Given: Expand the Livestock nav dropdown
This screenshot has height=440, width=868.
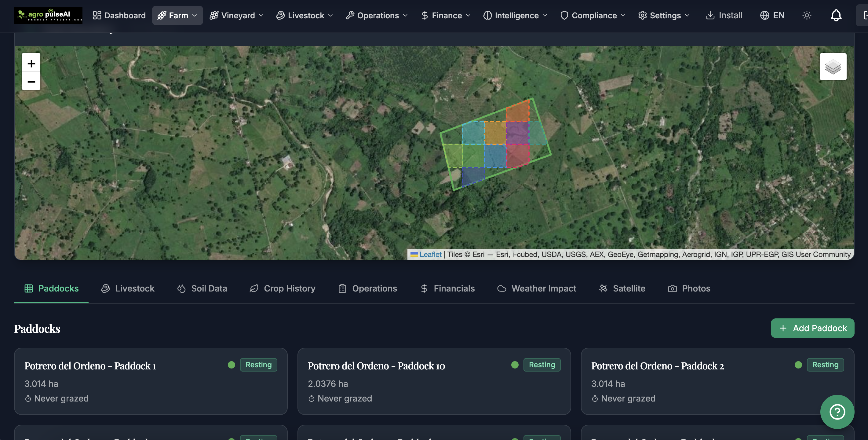Looking at the screenshot, I should click(x=305, y=15).
